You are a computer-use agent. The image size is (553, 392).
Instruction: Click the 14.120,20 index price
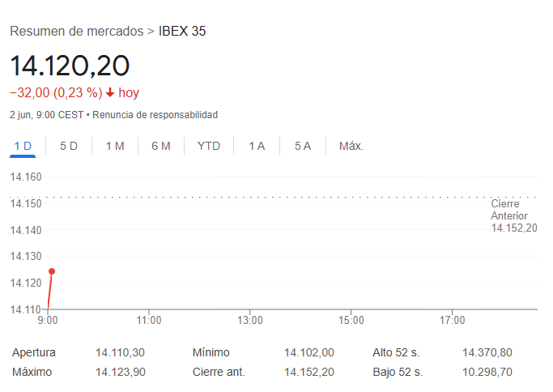70,66
